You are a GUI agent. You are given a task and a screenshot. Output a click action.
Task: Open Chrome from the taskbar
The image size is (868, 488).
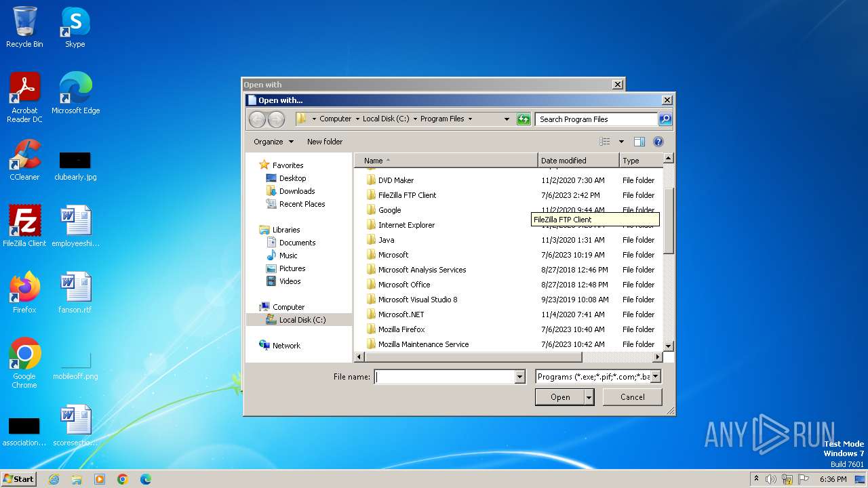(123, 479)
